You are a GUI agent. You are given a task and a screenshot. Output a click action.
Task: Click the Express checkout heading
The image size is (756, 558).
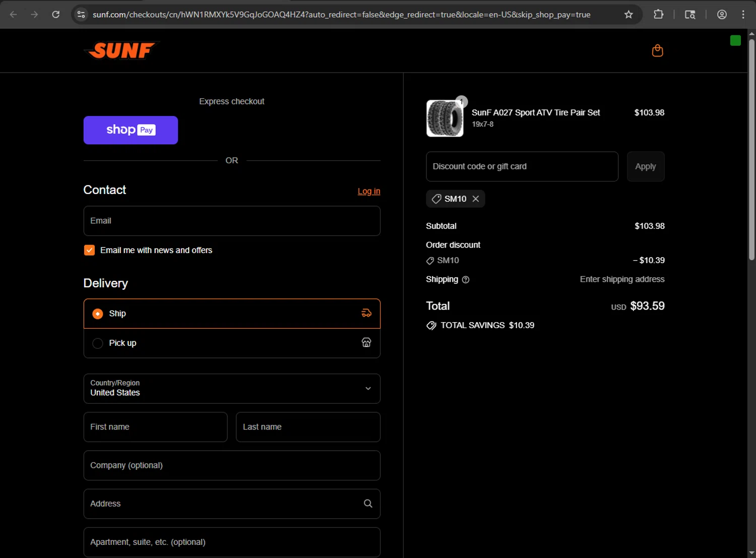pyautogui.click(x=232, y=101)
